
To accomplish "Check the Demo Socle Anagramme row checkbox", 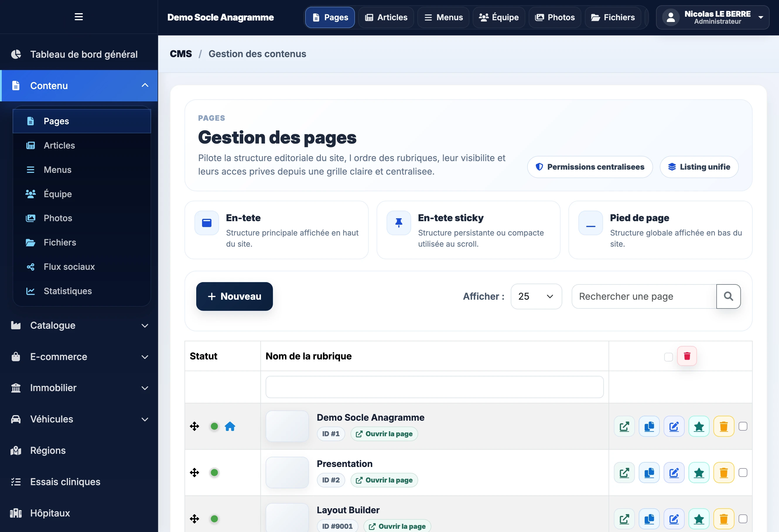I will (x=743, y=427).
